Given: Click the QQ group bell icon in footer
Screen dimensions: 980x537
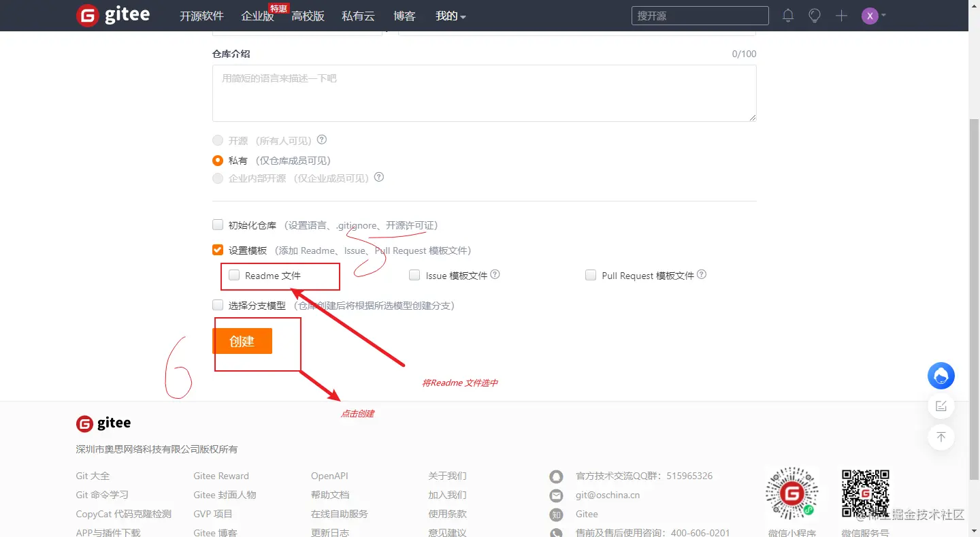Looking at the screenshot, I should tap(557, 476).
